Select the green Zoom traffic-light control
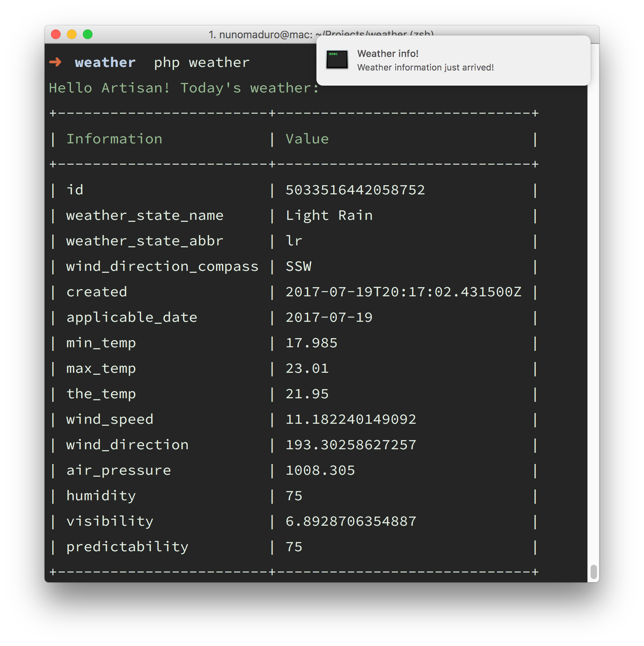Viewport: 644px width, 646px height. coord(88,35)
